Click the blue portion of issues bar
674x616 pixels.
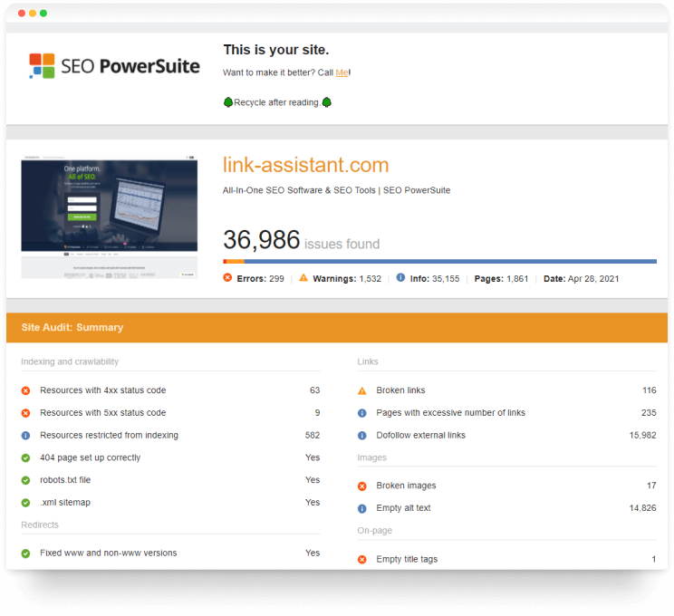[450, 262]
